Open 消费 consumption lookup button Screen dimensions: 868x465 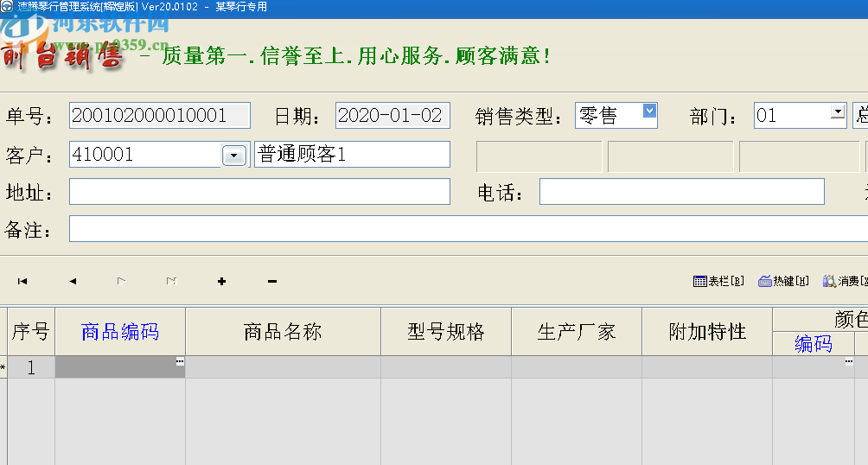click(x=846, y=281)
